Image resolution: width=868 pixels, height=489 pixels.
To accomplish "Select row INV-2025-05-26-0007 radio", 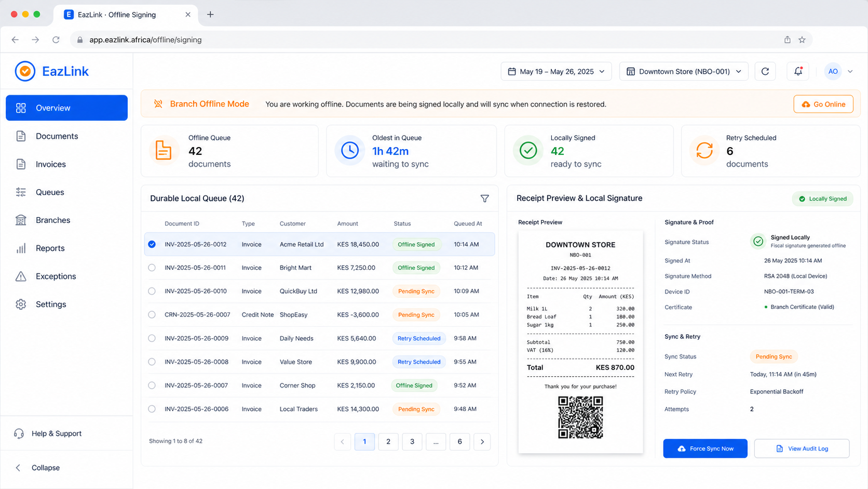I will [x=152, y=385].
